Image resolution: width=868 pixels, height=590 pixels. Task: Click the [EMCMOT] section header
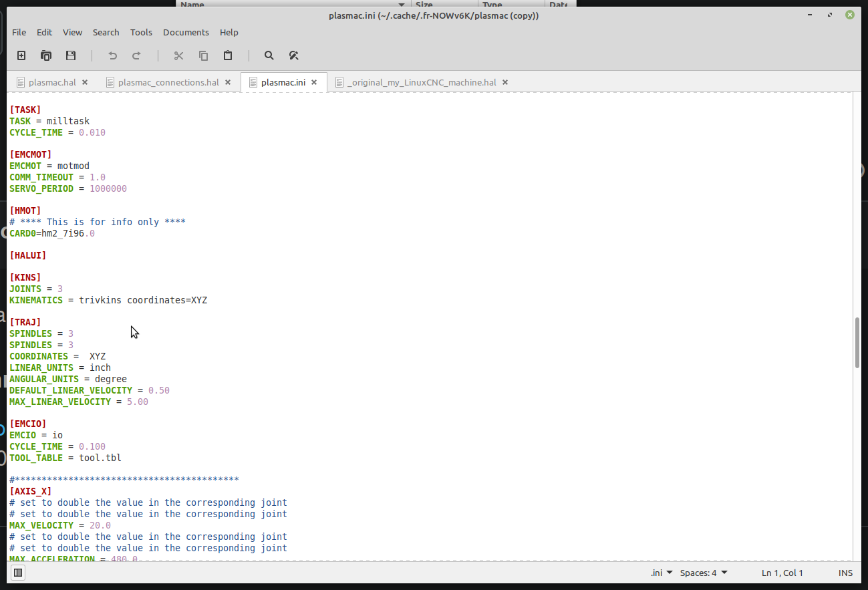31,154
